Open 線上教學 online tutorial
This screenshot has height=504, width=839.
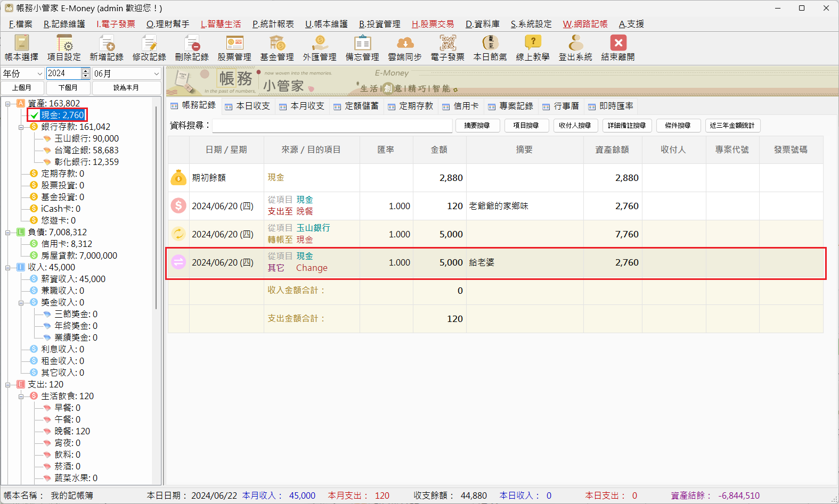[x=533, y=47]
